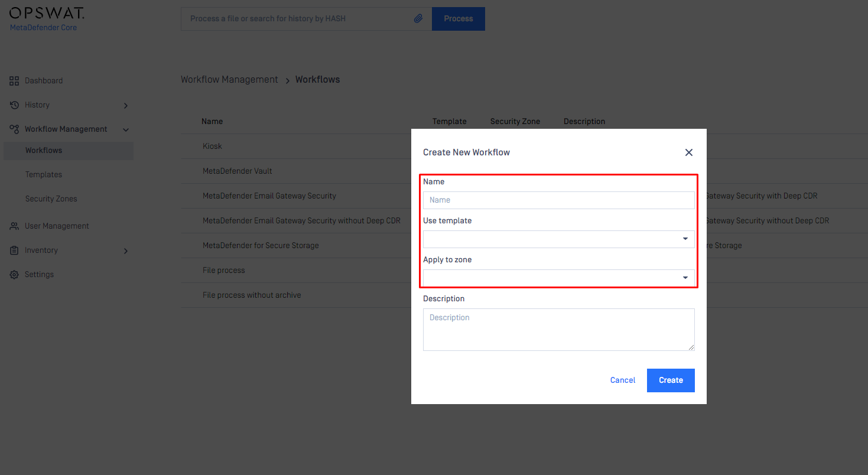Select MetaDefender for Secure Storage row
Screen dimensions: 868x475
(x=261, y=246)
